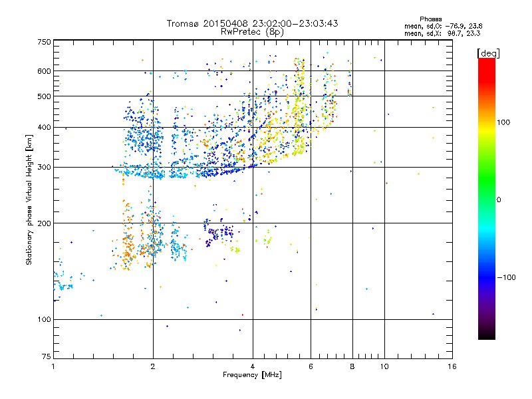
Task: Click 'mean, sd,X: 98.7, 23.3' statistics line
Action: point(442,33)
